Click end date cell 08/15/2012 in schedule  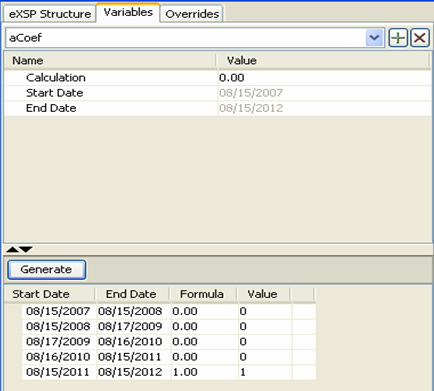(x=134, y=372)
